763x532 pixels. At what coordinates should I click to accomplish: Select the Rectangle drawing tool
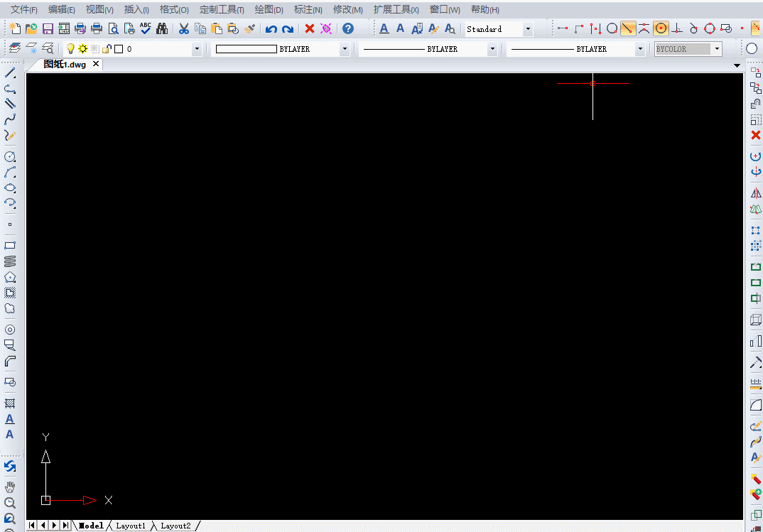coord(10,246)
